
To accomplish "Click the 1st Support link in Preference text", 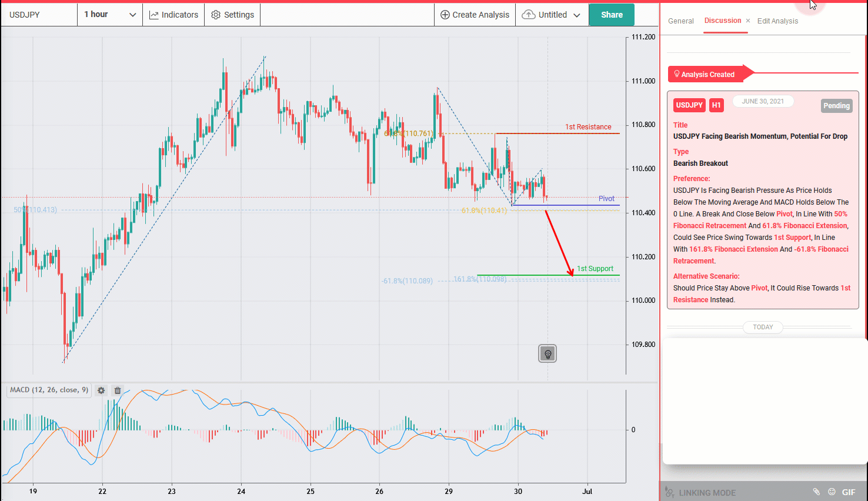I will [x=792, y=238].
